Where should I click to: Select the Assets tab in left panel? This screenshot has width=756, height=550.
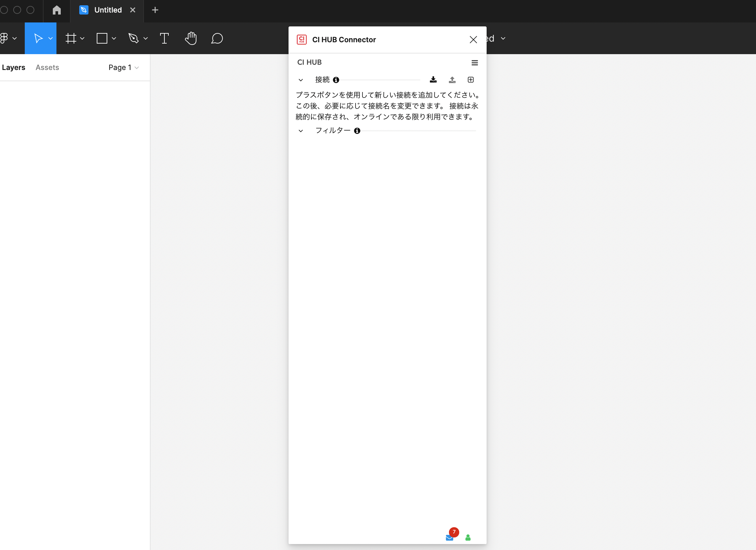[x=47, y=67]
